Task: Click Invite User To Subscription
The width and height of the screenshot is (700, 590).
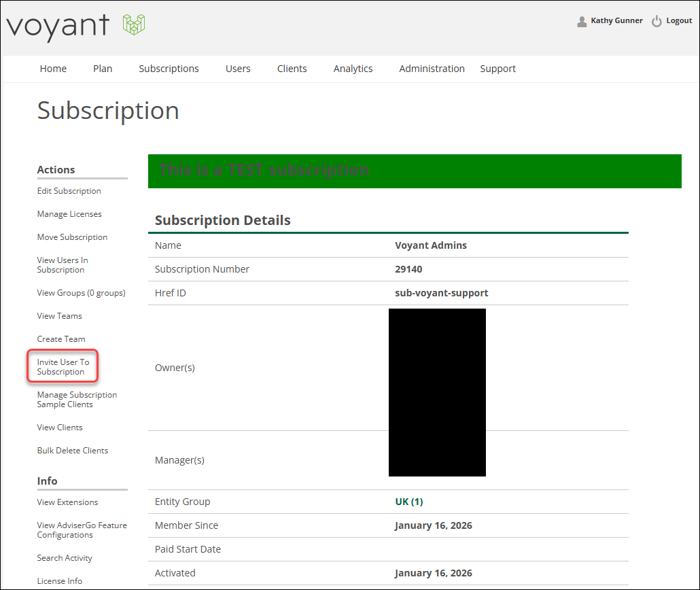Action: [63, 366]
